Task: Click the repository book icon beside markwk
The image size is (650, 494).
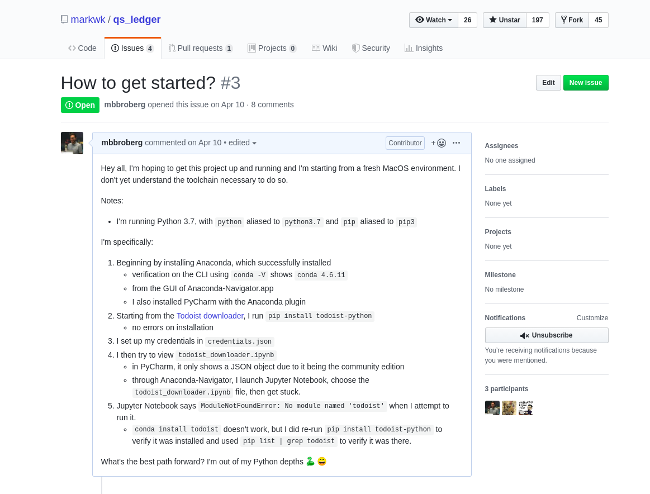Action: point(64,19)
